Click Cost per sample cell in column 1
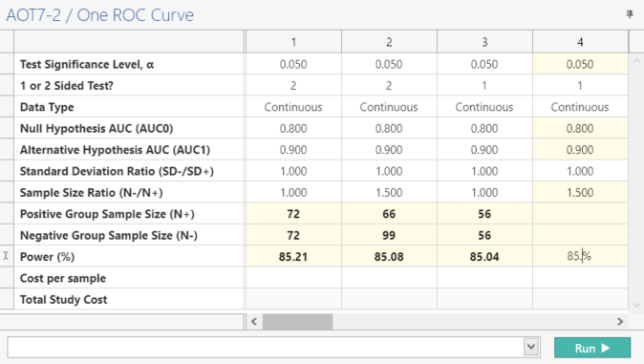 (x=293, y=278)
